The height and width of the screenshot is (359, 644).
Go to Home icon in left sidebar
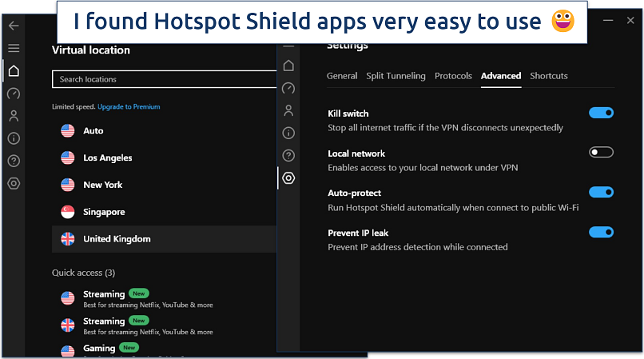click(14, 70)
